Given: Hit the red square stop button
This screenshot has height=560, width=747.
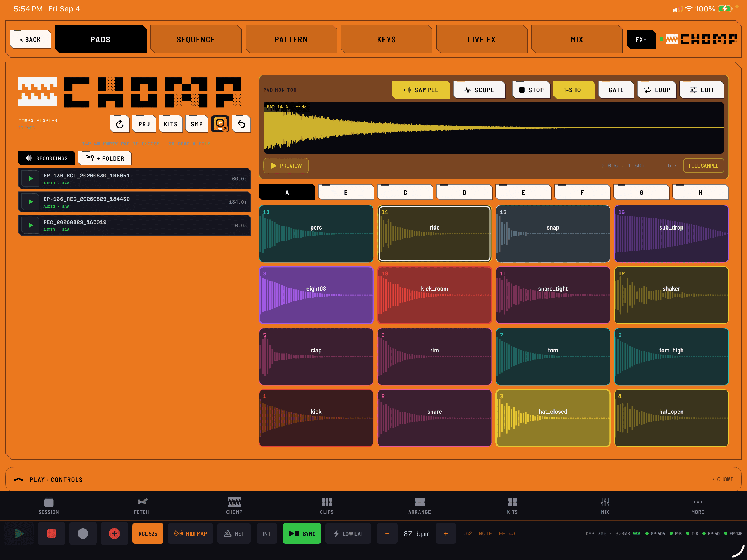Looking at the screenshot, I should pyautogui.click(x=51, y=534).
